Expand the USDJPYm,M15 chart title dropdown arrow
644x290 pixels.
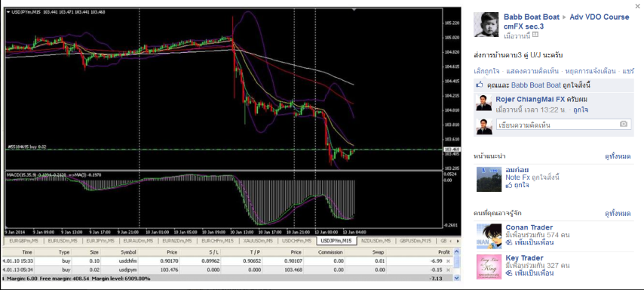pyautogui.click(x=8, y=12)
